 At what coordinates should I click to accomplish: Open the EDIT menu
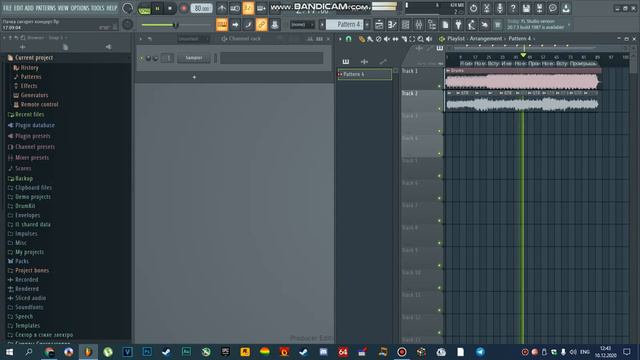tap(18, 8)
